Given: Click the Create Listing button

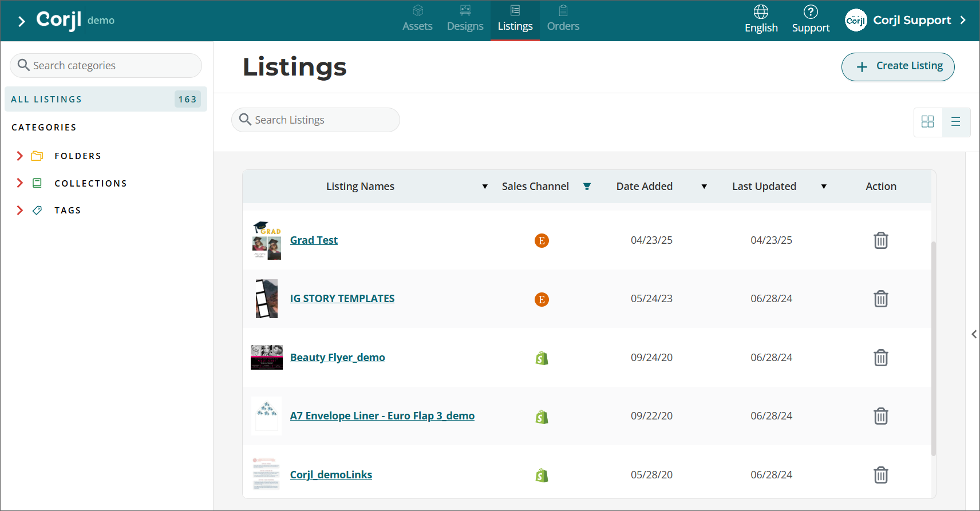Looking at the screenshot, I should (898, 66).
